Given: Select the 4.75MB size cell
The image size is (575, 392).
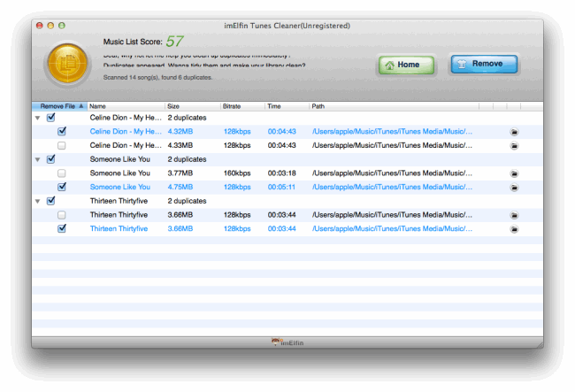Looking at the screenshot, I should 180,187.
